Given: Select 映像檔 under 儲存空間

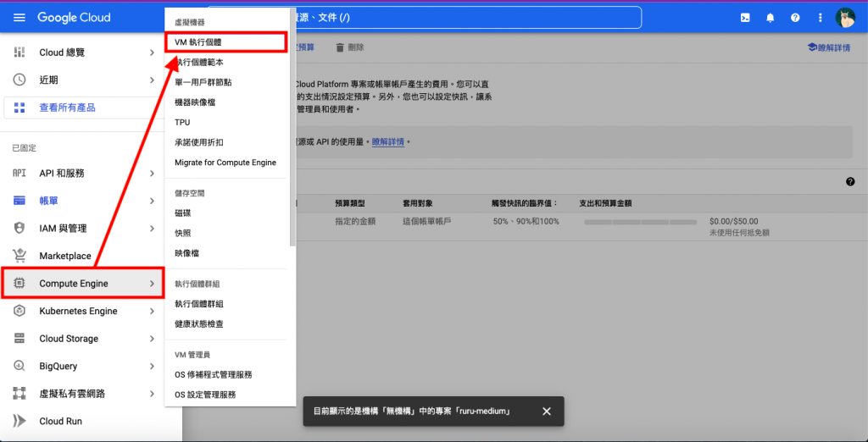Looking at the screenshot, I should 226,253.
